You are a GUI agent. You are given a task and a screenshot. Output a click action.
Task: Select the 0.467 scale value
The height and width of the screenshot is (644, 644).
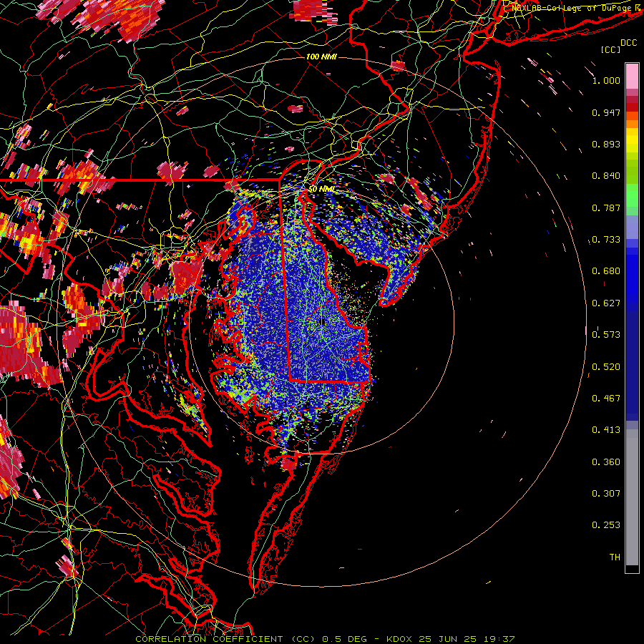pyautogui.click(x=606, y=399)
